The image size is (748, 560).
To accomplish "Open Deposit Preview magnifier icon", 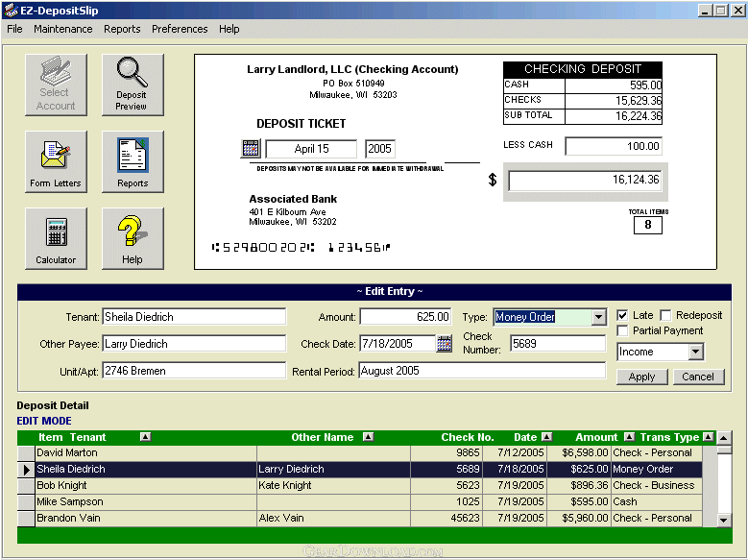I will tap(133, 85).
